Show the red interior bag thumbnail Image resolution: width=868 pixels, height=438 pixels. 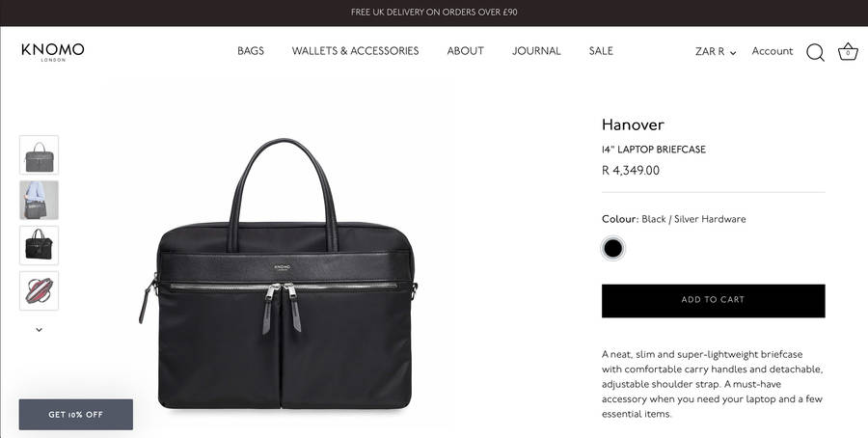pos(39,290)
